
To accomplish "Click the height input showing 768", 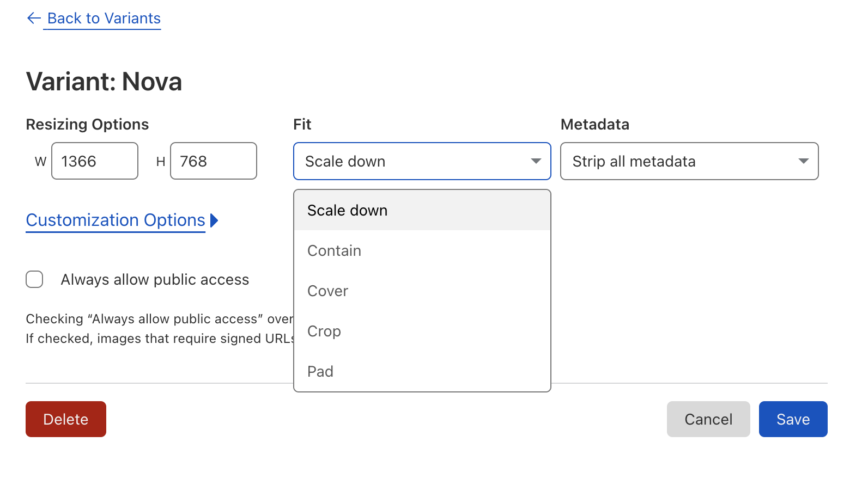I will point(213,161).
